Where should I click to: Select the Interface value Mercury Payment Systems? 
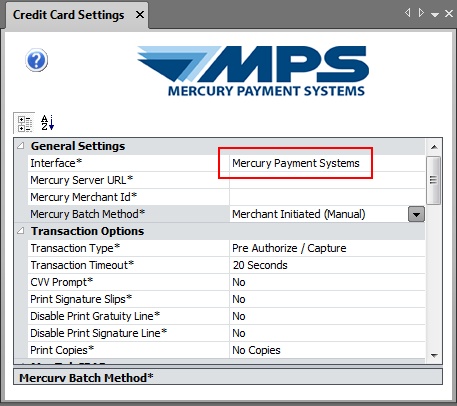(296, 163)
